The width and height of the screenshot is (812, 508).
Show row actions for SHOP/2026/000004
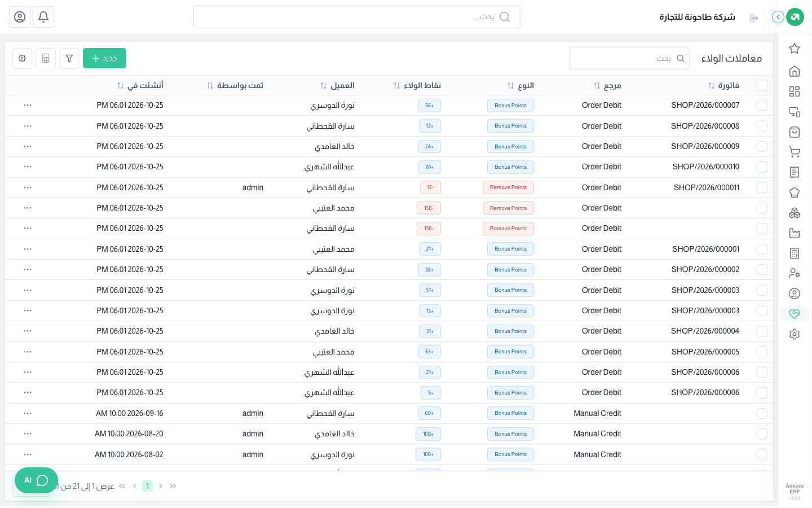point(28,331)
